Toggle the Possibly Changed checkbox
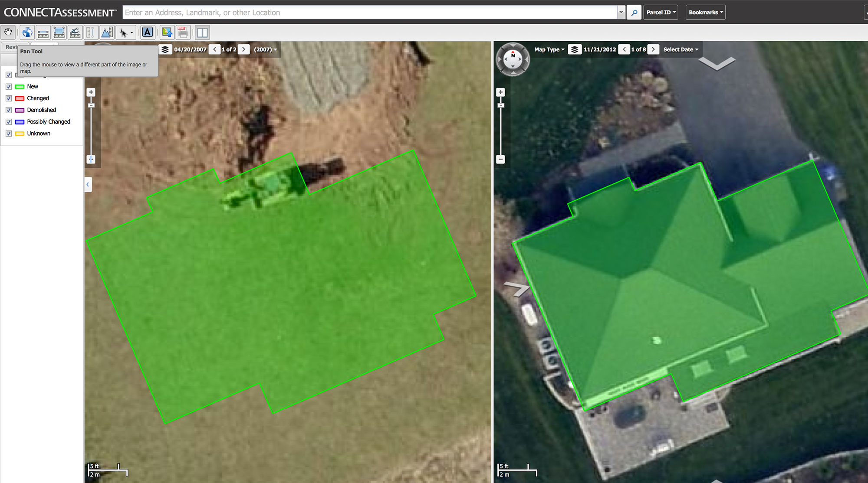 pos(9,122)
